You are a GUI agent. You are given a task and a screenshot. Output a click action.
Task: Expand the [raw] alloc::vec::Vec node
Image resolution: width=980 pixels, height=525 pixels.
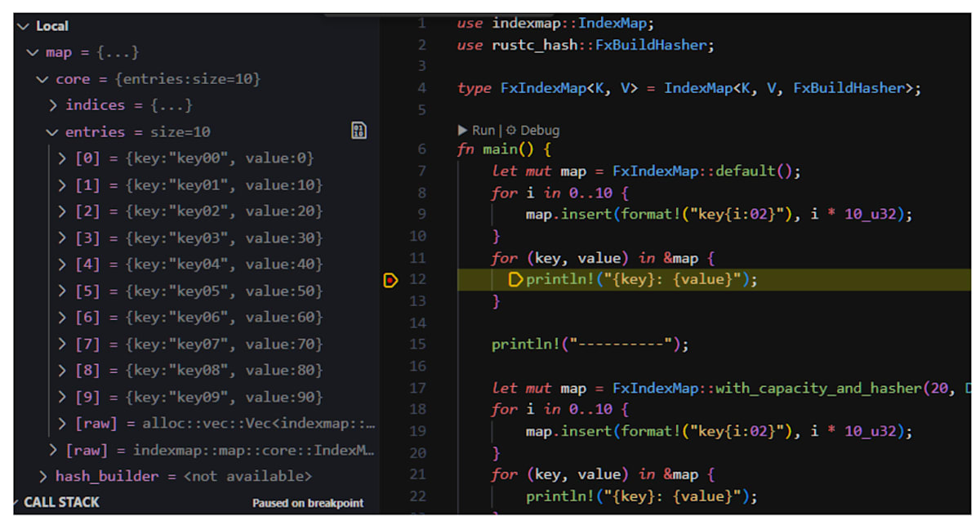(x=63, y=424)
